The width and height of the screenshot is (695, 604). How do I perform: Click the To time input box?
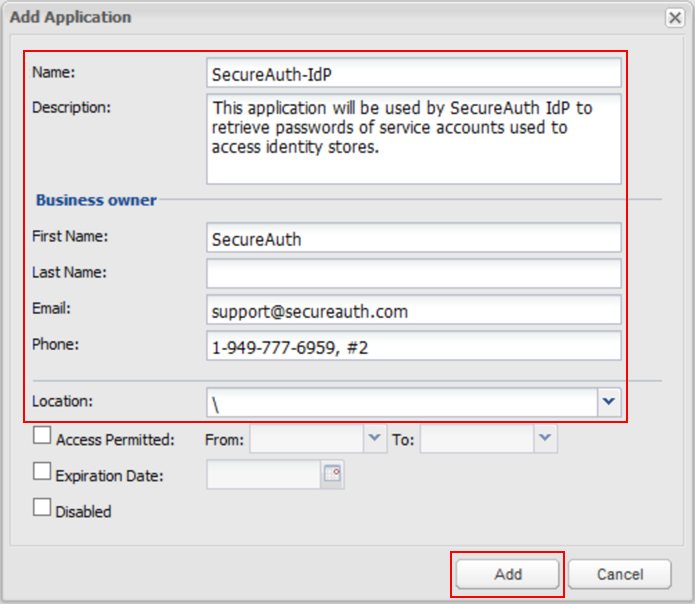point(477,438)
